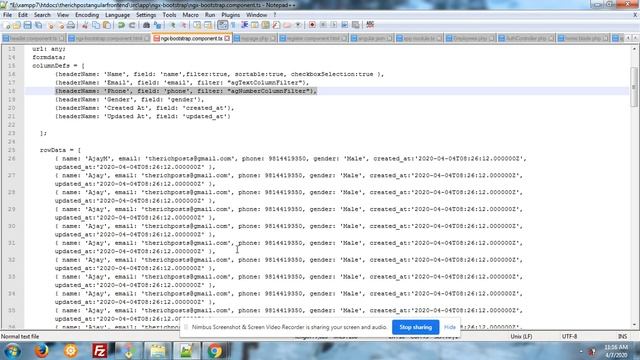Open the File menu

[7, 15]
